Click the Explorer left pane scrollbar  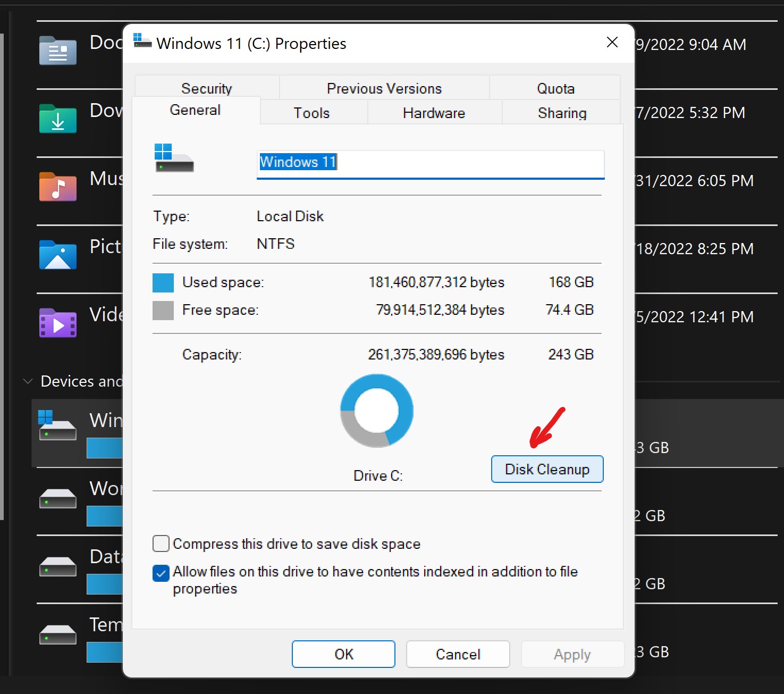2,277
